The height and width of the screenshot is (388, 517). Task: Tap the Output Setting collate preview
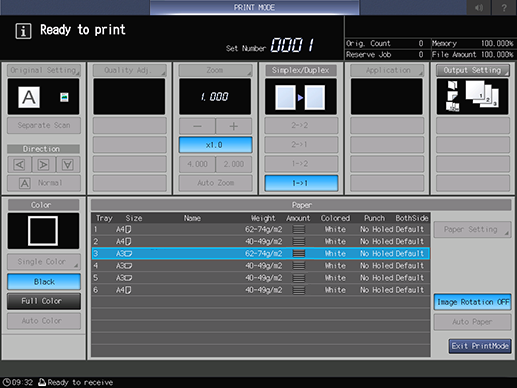coord(472,97)
